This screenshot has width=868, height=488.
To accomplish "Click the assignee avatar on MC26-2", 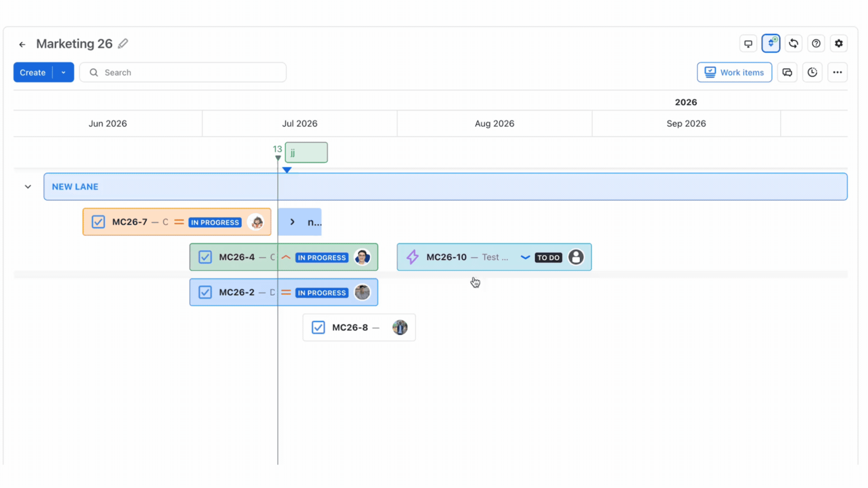I will coord(362,292).
